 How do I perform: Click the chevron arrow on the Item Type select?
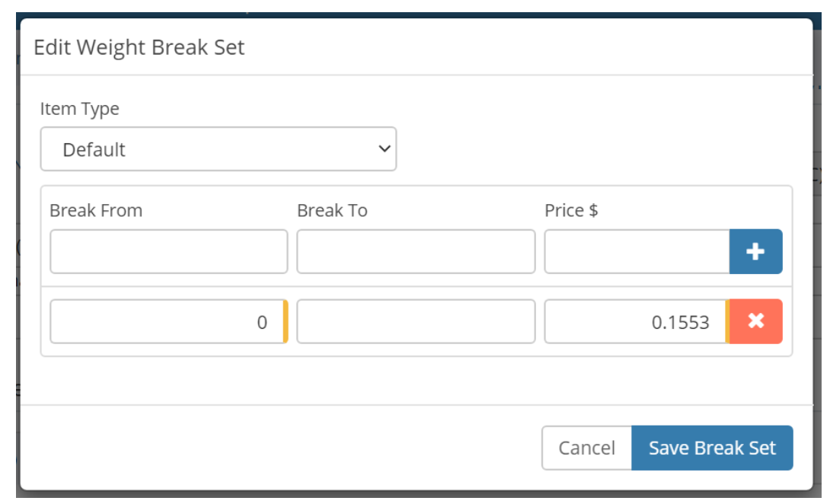[x=384, y=149]
